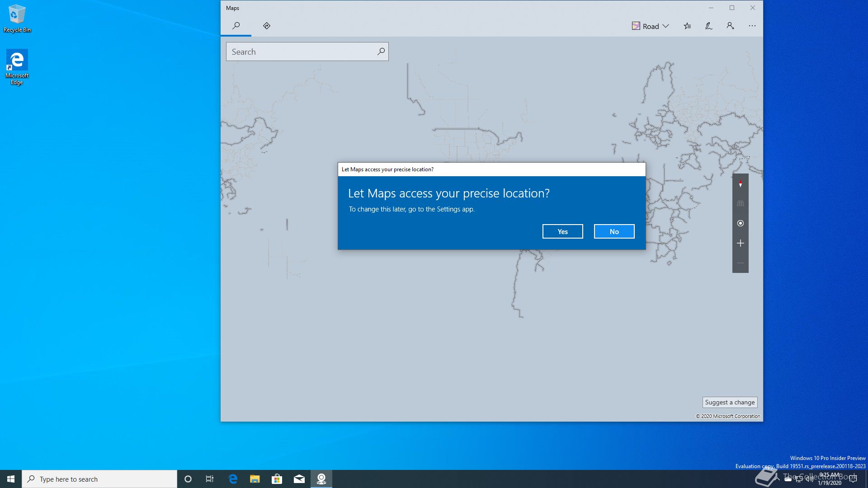Open the account sign-in icon
The height and width of the screenshot is (488, 868).
click(x=730, y=26)
